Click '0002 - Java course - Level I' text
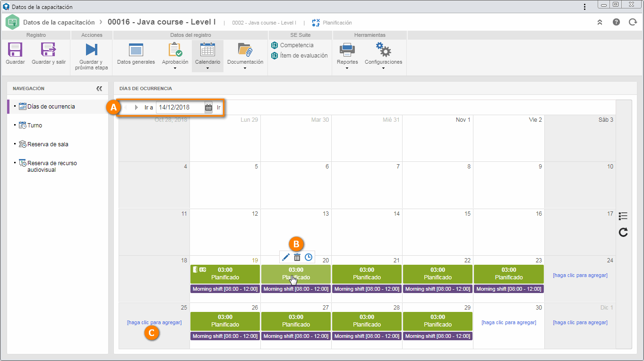Image resolution: width=644 pixels, height=361 pixels. pos(264,23)
